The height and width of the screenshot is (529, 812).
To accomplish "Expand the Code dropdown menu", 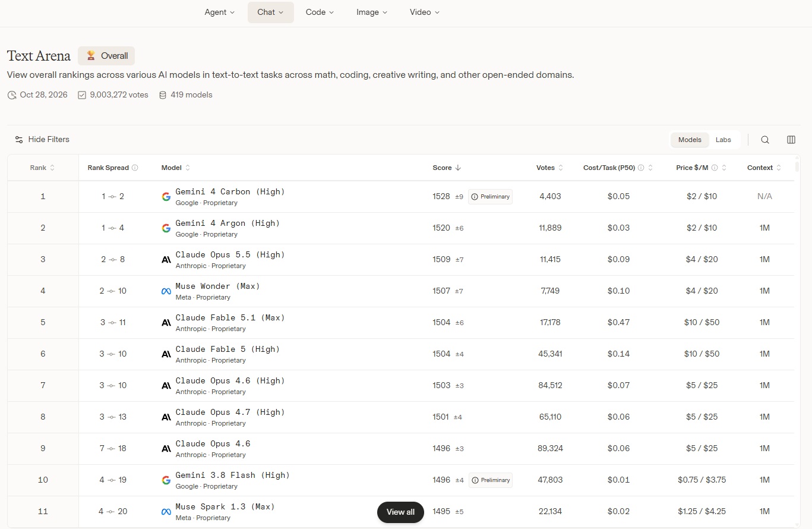I will [320, 12].
